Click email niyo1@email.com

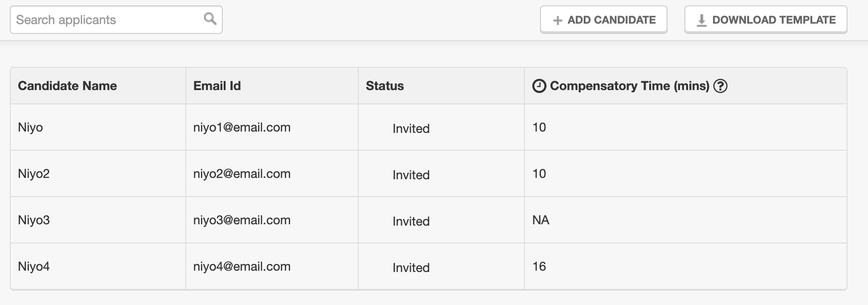pyautogui.click(x=242, y=128)
